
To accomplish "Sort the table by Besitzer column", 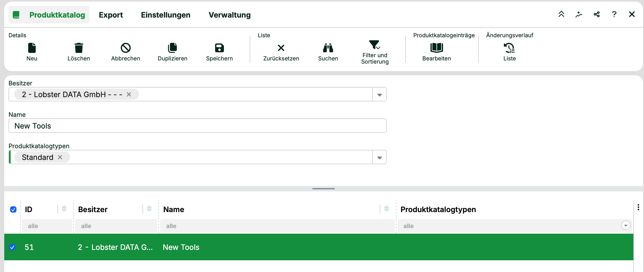I will tap(149, 209).
